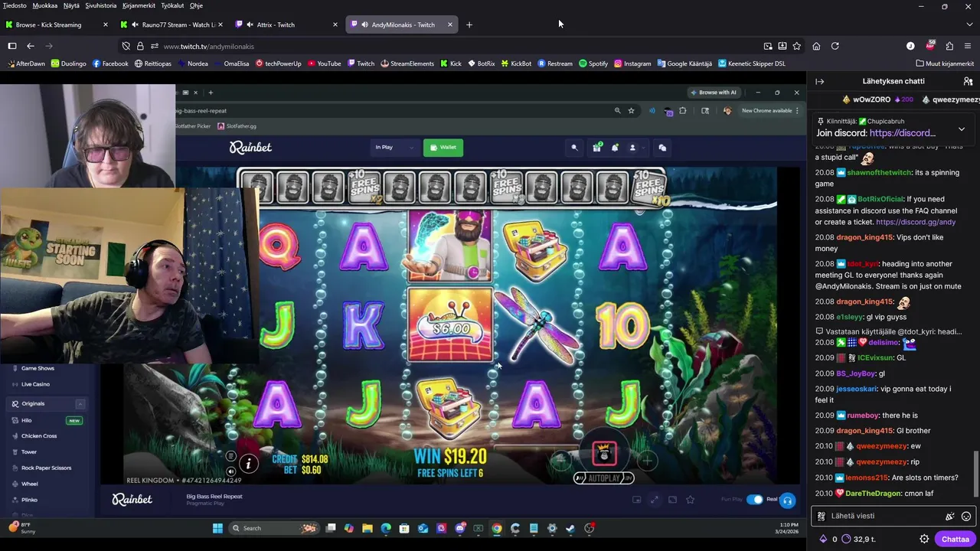The height and width of the screenshot is (551, 980).
Task: Open the chat community members list icon
Action: pyautogui.click(x=968, y=81)
